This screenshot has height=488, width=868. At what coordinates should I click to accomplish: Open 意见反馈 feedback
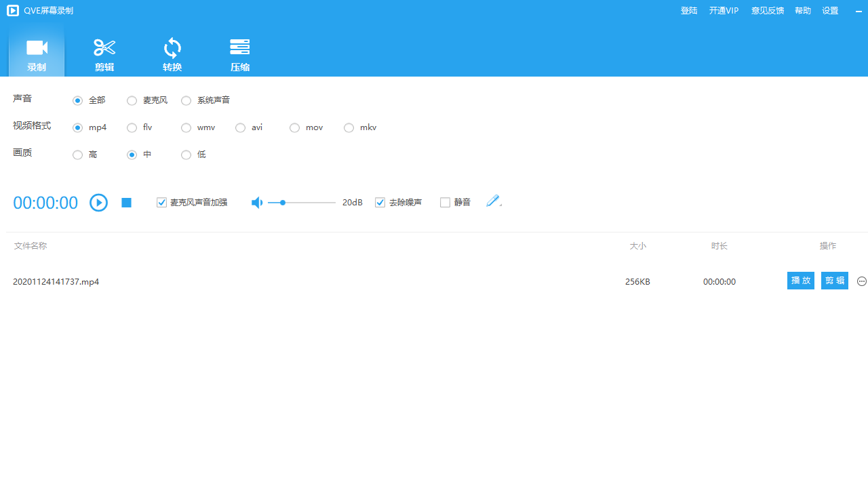click(x=768, y=11)
